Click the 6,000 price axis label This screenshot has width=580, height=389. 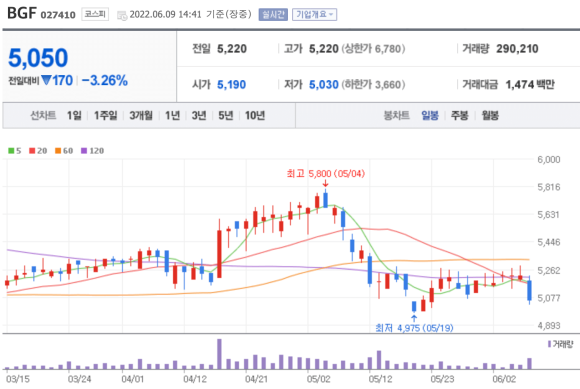[x=549, y=160]
